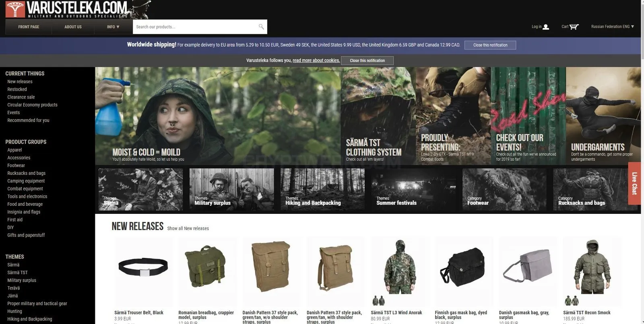
Task: Open the shopping cart icon
Action: (574, 27)
